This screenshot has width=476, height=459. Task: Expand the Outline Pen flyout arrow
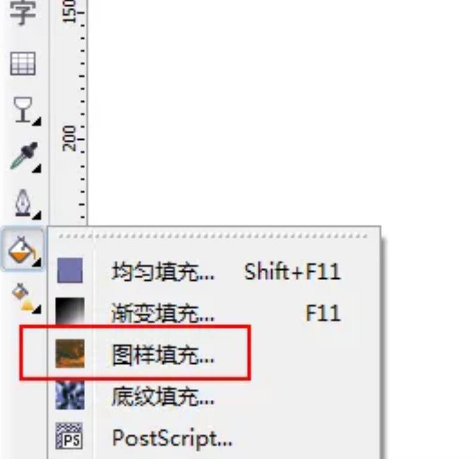coord(37,215)
